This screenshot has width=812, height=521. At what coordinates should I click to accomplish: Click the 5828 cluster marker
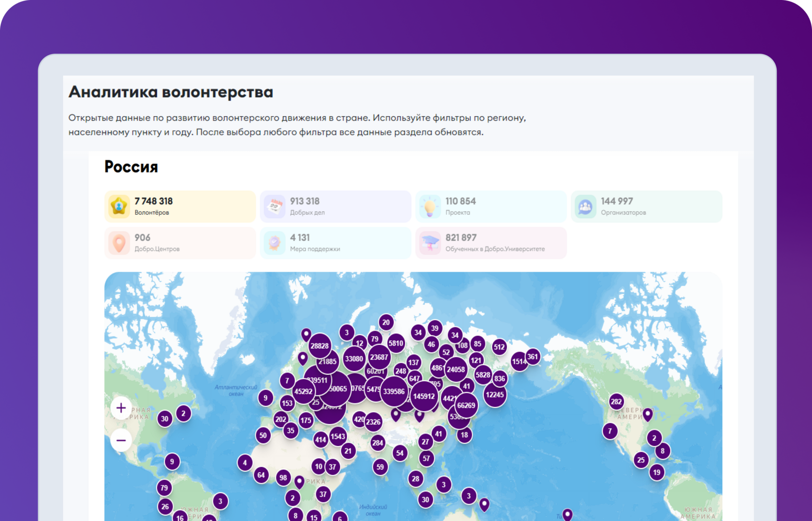tap(483, 375)
